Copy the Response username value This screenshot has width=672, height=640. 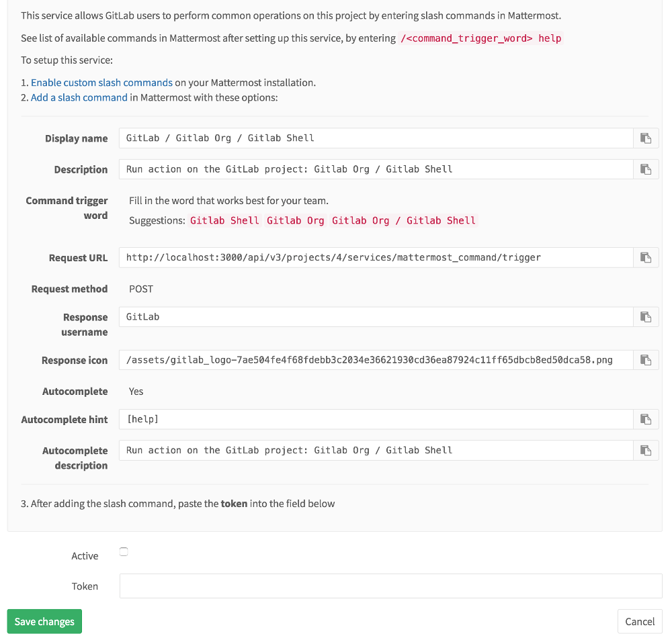[x=646, y=316]
